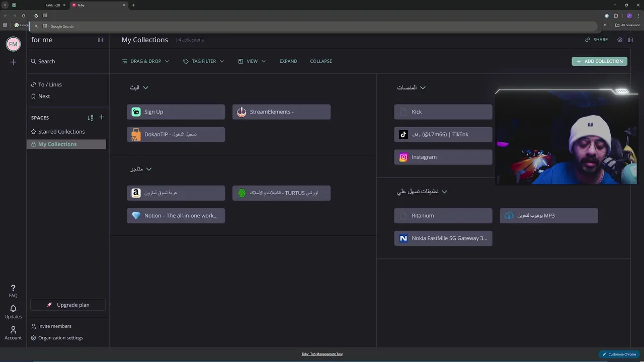Click the ADD COLLECTION button
This screenshot has height=362, width=644.
click(x=599, y=61)
